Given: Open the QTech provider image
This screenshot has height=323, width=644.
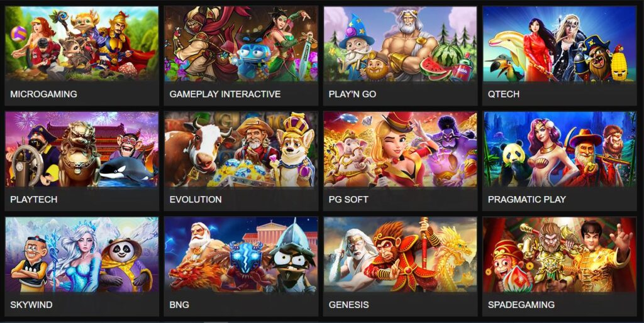Looking at the screenshot, I should 559,43.
